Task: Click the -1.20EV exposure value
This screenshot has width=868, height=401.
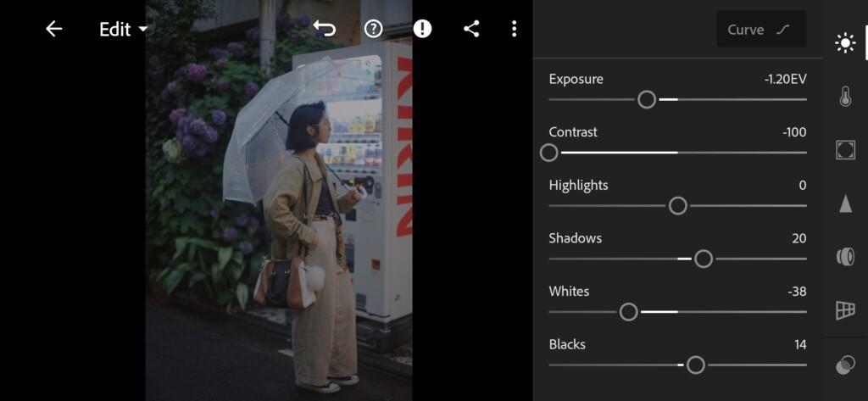Action: coord(785,79)
